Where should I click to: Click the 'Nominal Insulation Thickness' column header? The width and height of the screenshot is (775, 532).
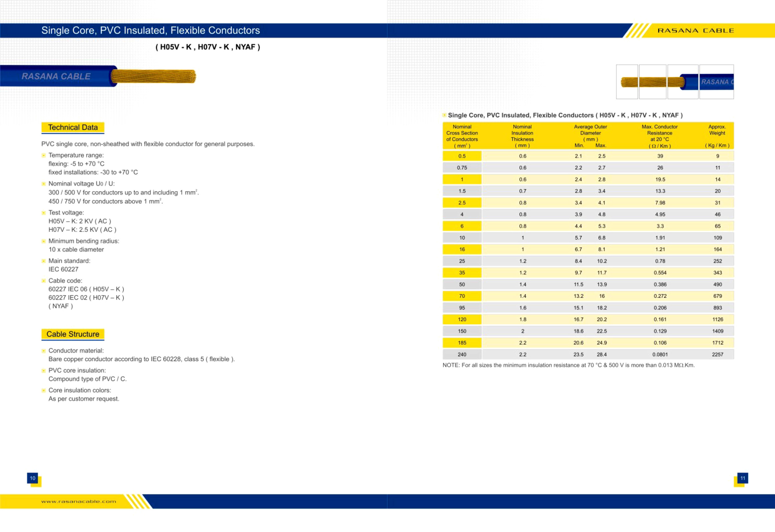coord(522,136)
